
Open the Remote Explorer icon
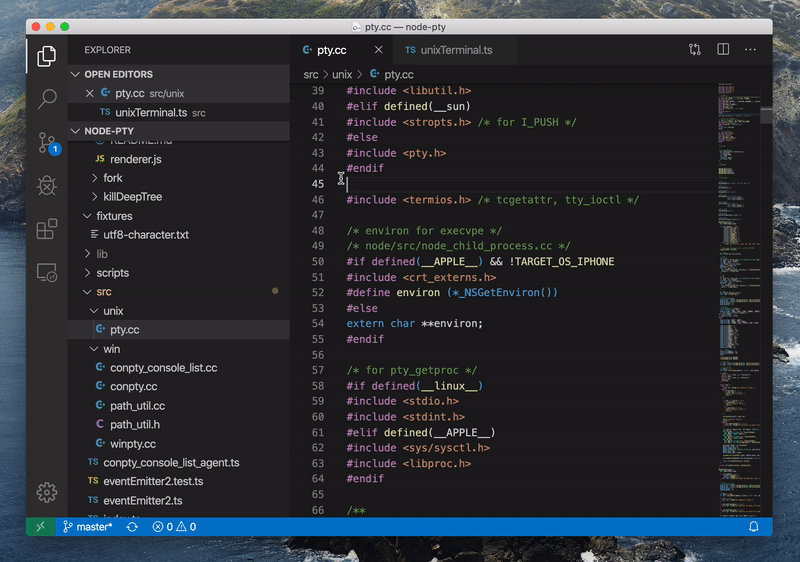pos(46,272)
